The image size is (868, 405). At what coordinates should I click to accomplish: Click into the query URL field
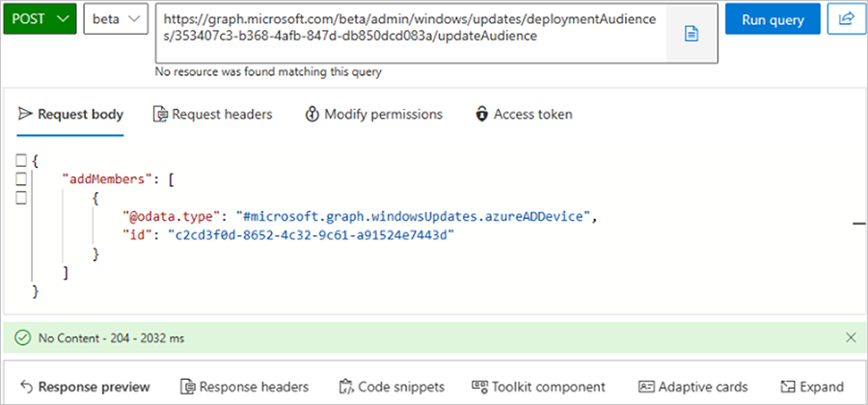coord(415,27)
